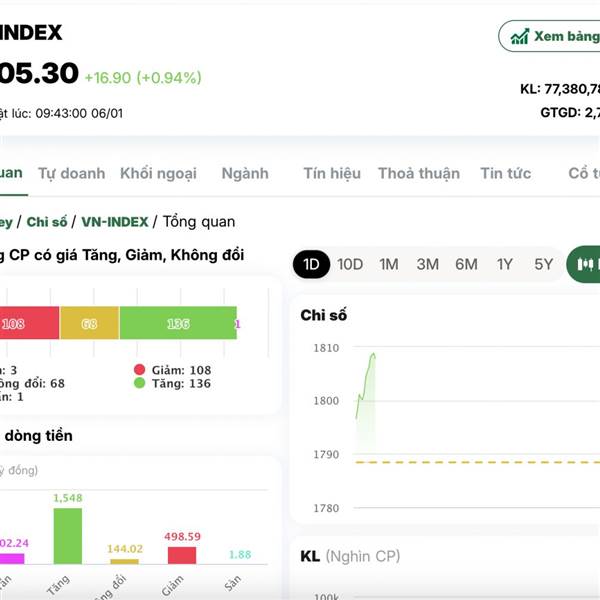
Task: Click the green Tăng 1,548 bar
Action: tap(68, 536)
